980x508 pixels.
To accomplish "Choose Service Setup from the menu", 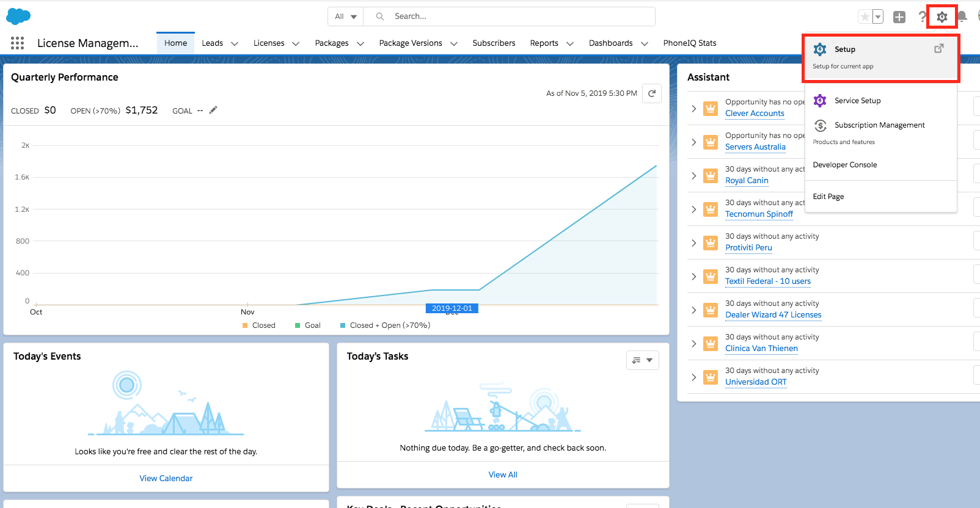I will 880,101.
